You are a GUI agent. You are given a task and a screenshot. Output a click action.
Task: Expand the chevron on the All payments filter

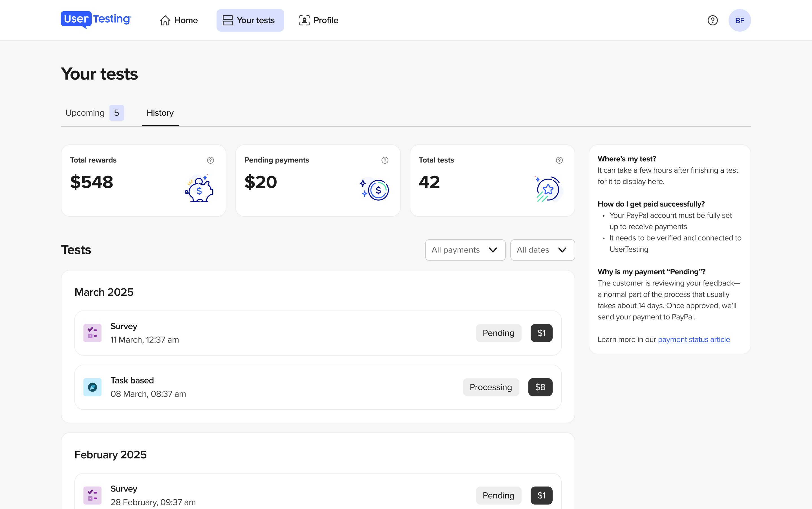tap(493, 250)
